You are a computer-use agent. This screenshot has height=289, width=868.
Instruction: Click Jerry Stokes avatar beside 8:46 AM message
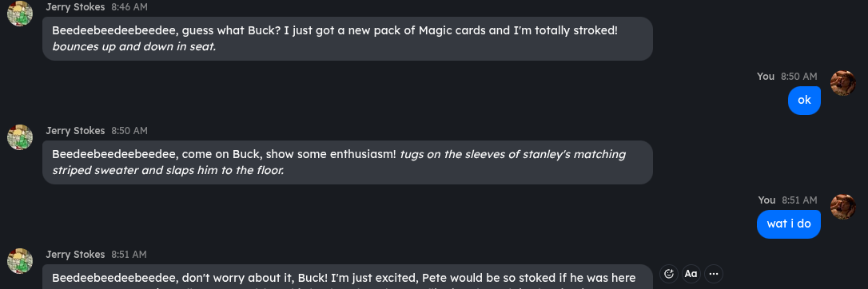point(20,14)
